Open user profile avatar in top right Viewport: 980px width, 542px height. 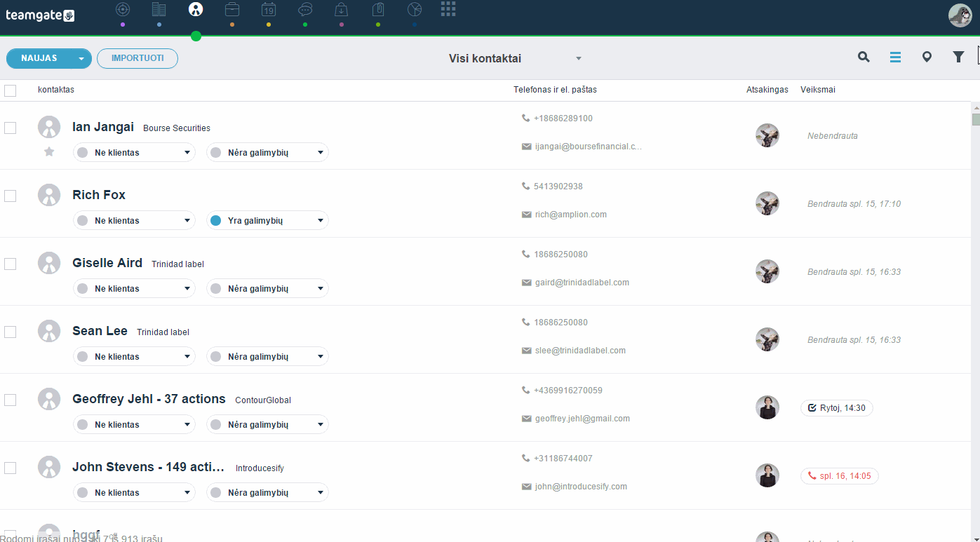pyautogui.click(x=960, y=15)
